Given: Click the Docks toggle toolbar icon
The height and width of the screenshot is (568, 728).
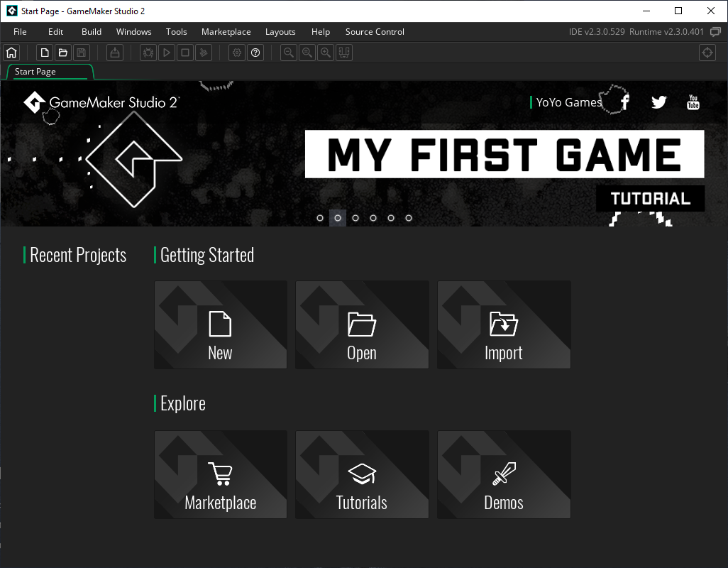Looking at the screenshot, I should [344, 53].
